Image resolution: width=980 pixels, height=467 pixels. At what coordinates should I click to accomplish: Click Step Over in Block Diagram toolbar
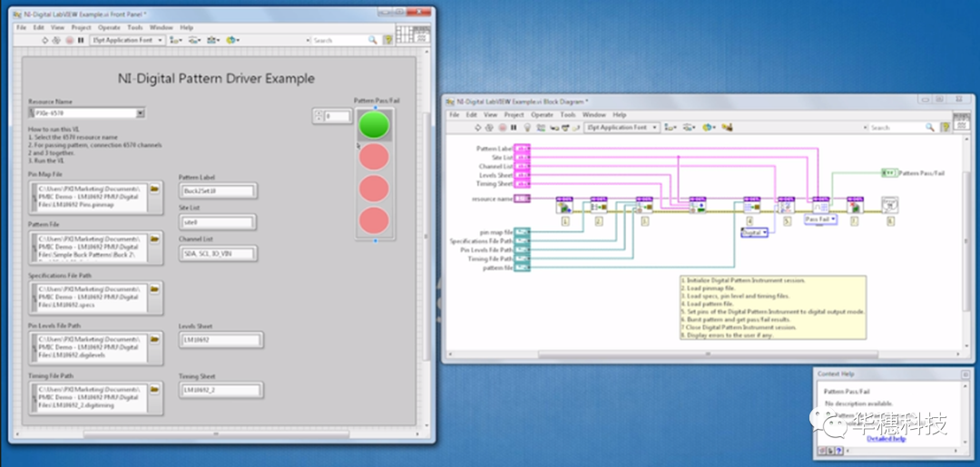(x=564, y=127)
